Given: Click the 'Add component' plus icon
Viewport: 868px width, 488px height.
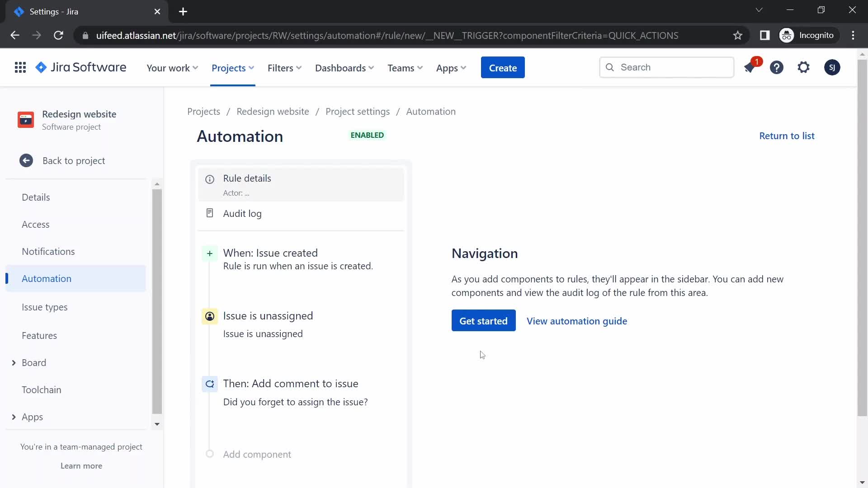Looking at the screenshot, I should point(209,455).
